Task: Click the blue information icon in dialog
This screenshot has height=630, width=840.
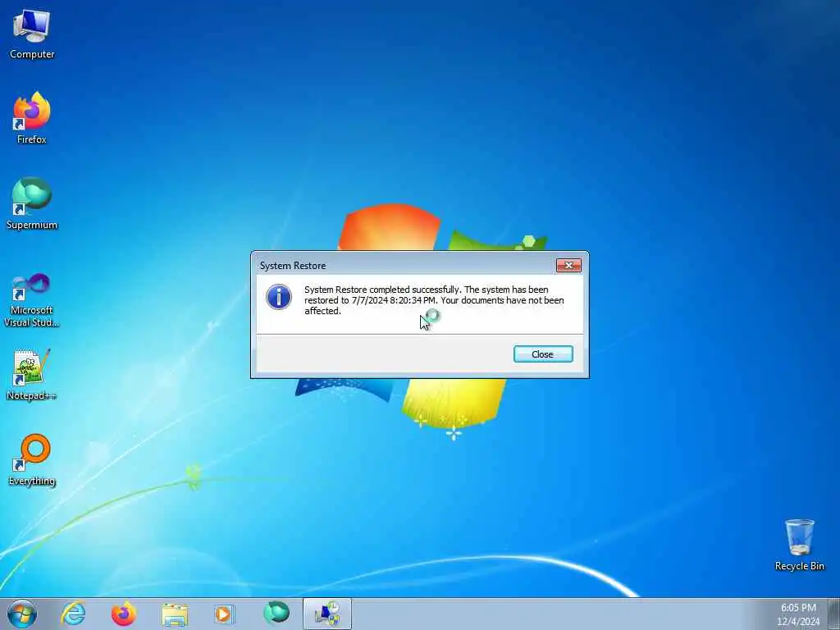Action: pos(279,297)
